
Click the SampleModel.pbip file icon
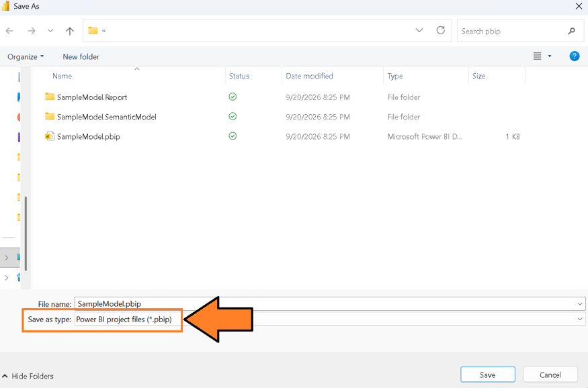pos(50,136)
